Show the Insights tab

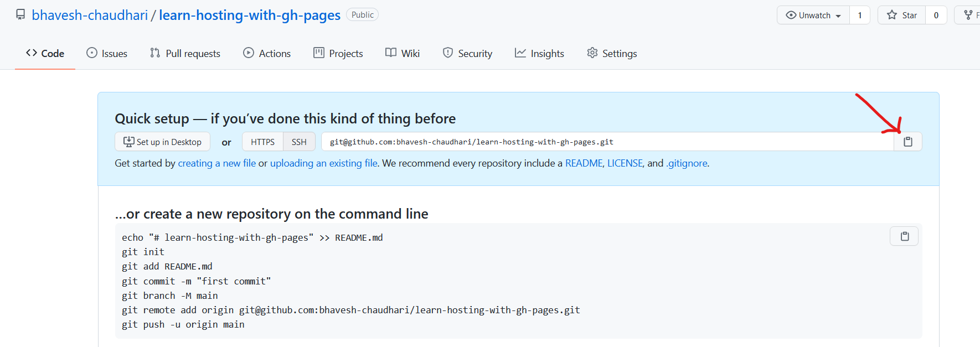click(539, 53)
